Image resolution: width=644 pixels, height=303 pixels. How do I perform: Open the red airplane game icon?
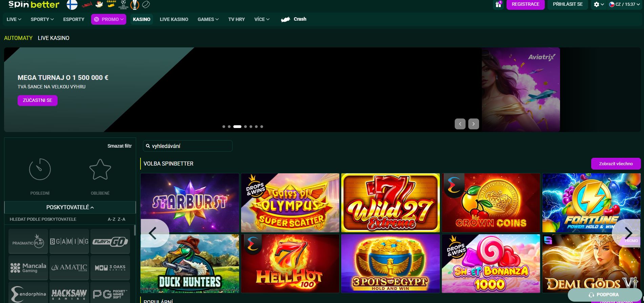click(87, 4)
